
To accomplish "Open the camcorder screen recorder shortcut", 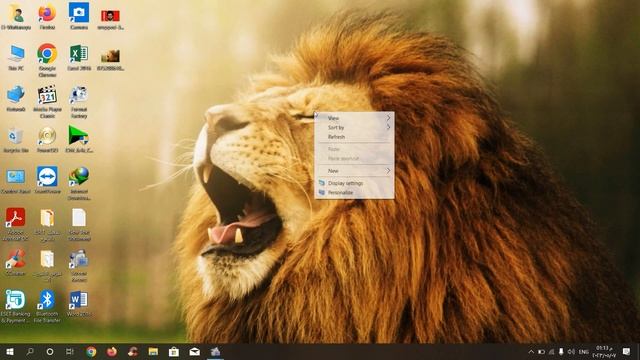I will [79, 265].
